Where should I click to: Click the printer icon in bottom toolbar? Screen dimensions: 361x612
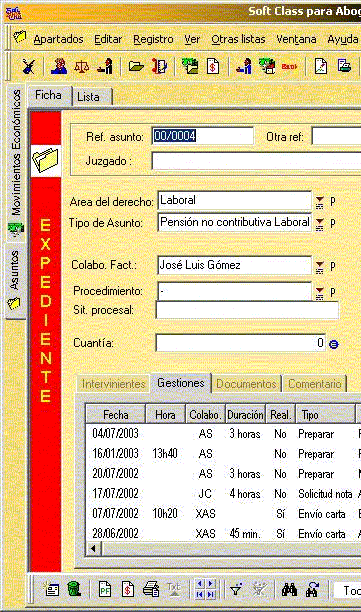point(151,589)
